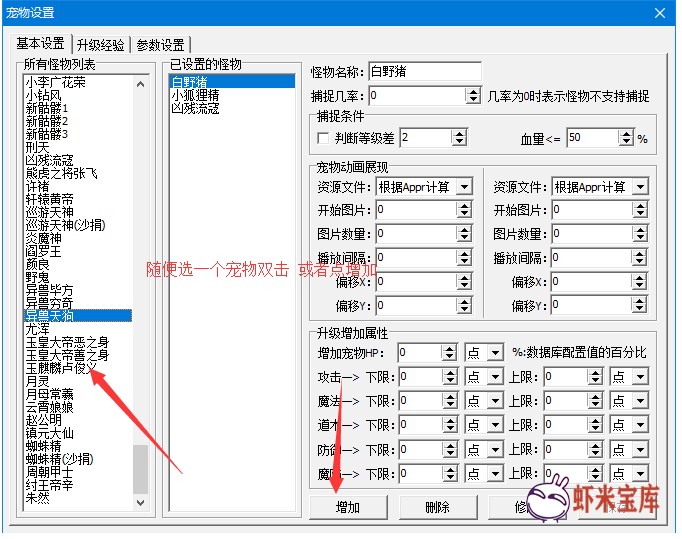Increase the 捕捉几率 spinner value
The image size is (682, 539).
[x=473, y=92]
